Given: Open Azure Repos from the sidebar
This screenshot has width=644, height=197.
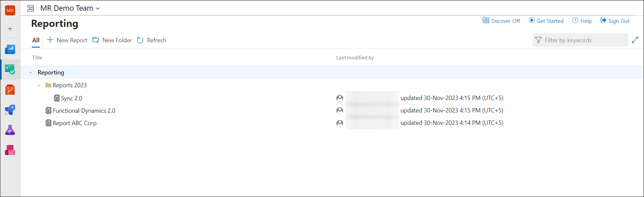Looking at the screenshot, I should click(10, 90).
